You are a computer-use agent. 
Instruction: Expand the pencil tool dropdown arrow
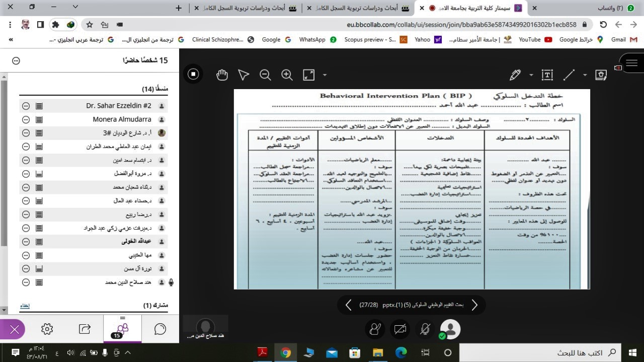click(x=531, y=75)
